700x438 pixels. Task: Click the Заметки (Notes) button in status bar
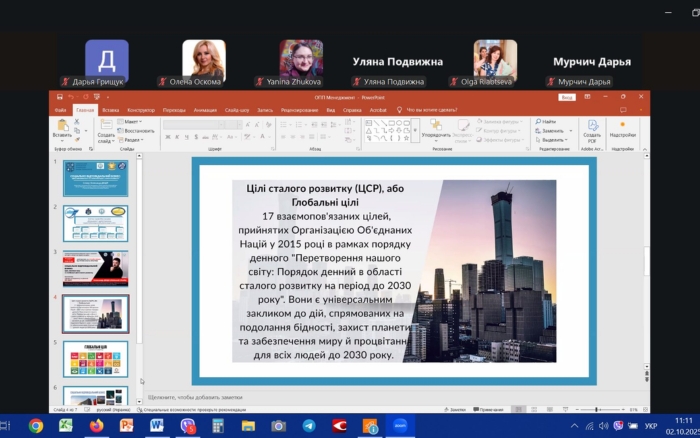click(457, 410)
